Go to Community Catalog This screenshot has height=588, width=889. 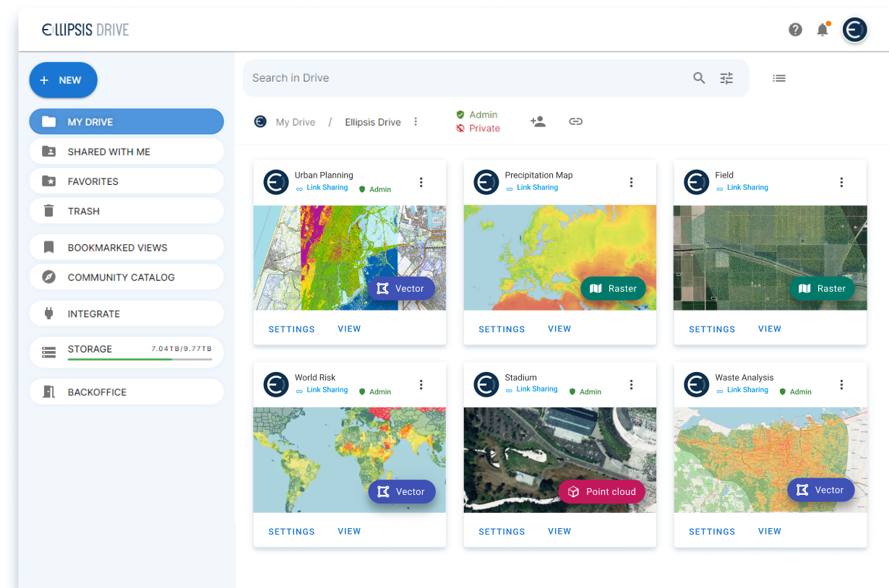pos(126,277)
